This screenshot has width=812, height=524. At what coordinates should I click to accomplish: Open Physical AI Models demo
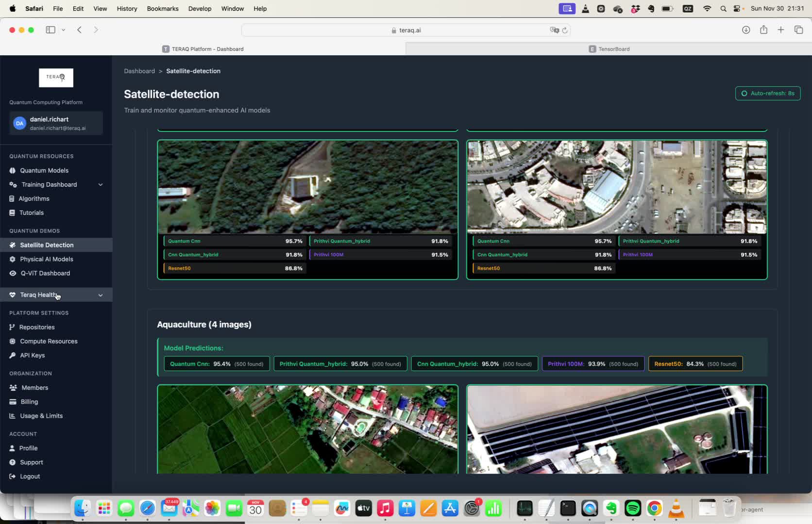tap(47, 259)
